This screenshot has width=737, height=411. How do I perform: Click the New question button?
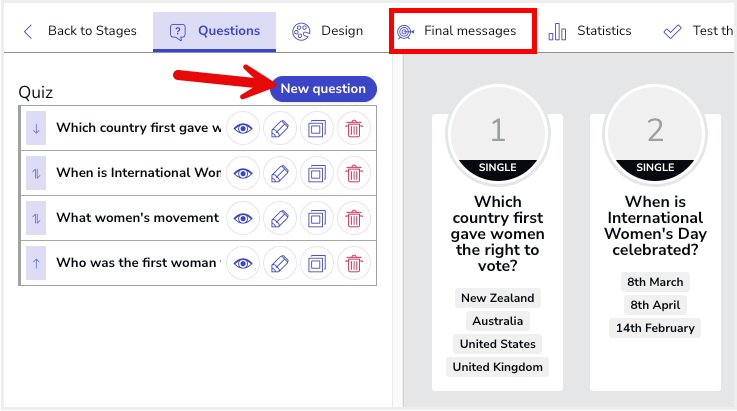tap(323, 89)
